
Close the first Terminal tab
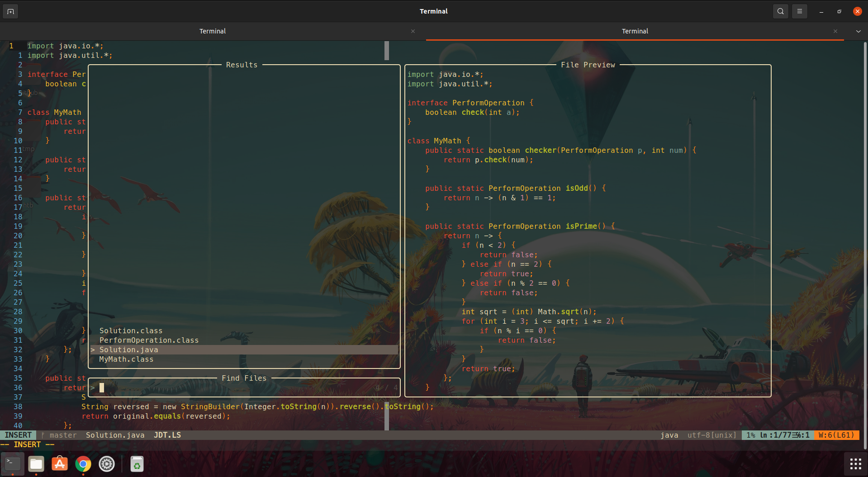pos(413,31)
